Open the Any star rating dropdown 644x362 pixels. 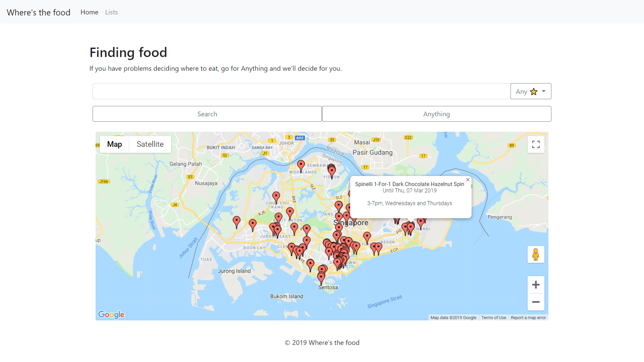[x=531, y=92]
